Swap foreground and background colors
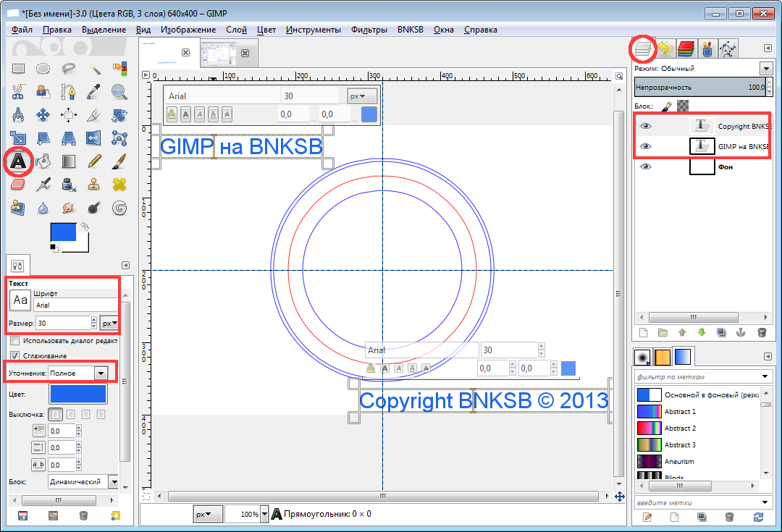Screen dimensions: 782x532 pos(84,227)
